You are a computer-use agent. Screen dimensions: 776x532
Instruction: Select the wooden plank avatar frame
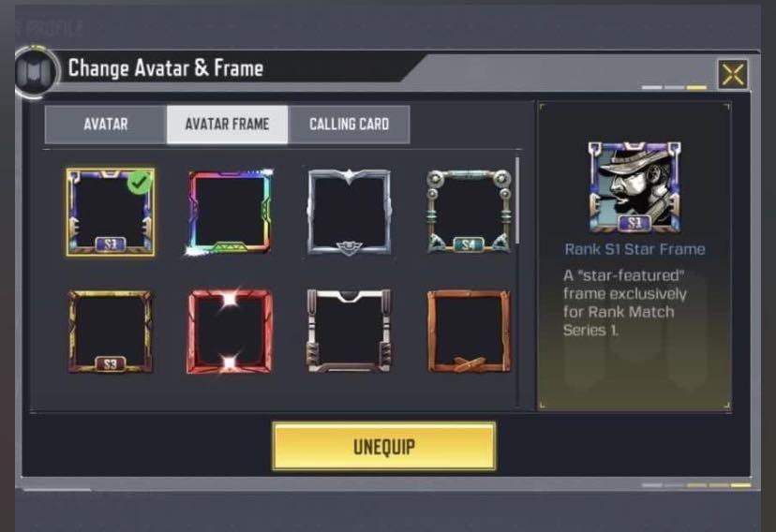469,332
